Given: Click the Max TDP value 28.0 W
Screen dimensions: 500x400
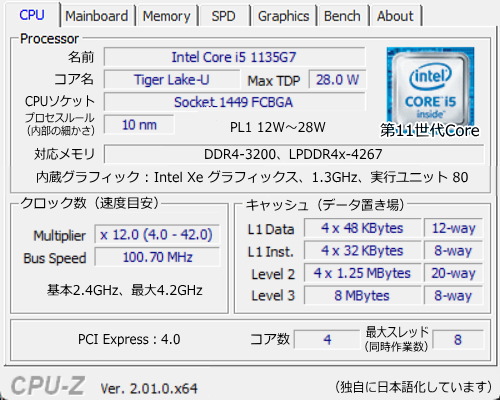Looking at the screenshot, I should (337, 80).
